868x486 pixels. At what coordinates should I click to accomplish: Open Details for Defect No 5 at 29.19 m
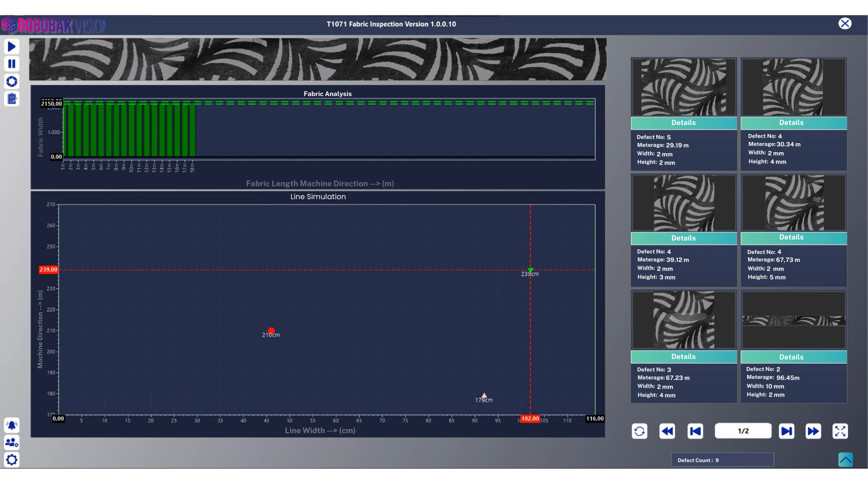pos(684,123)
